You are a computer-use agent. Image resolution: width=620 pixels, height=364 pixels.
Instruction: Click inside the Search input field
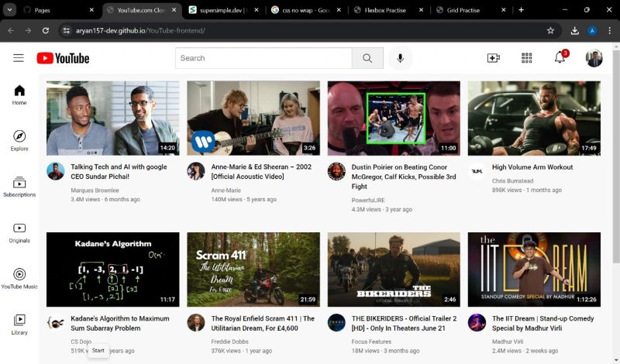263,58
